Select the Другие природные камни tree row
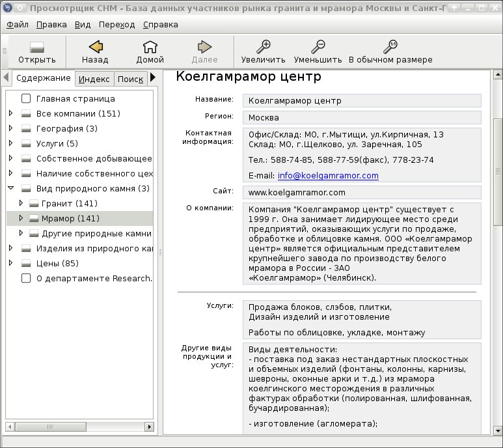The width and height of the screenshot is (503, 448). point(79,233)
